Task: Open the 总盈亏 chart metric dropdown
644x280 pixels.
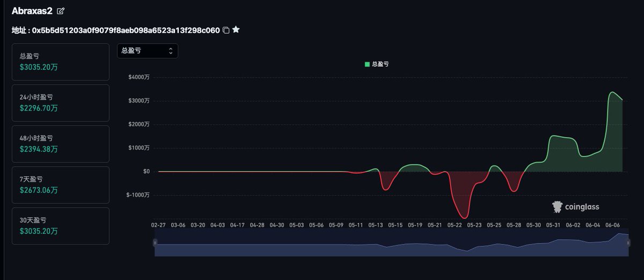Action: [x=148, y=50]
